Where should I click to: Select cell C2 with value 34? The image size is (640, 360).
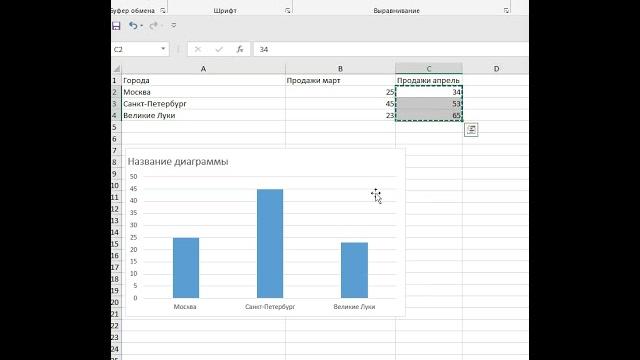[x=429, y=92]
